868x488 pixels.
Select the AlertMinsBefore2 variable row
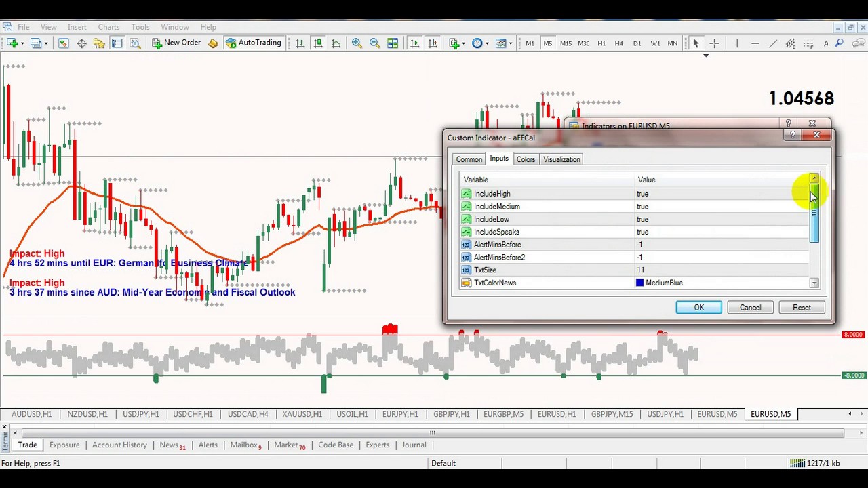[x=634, y=258]
